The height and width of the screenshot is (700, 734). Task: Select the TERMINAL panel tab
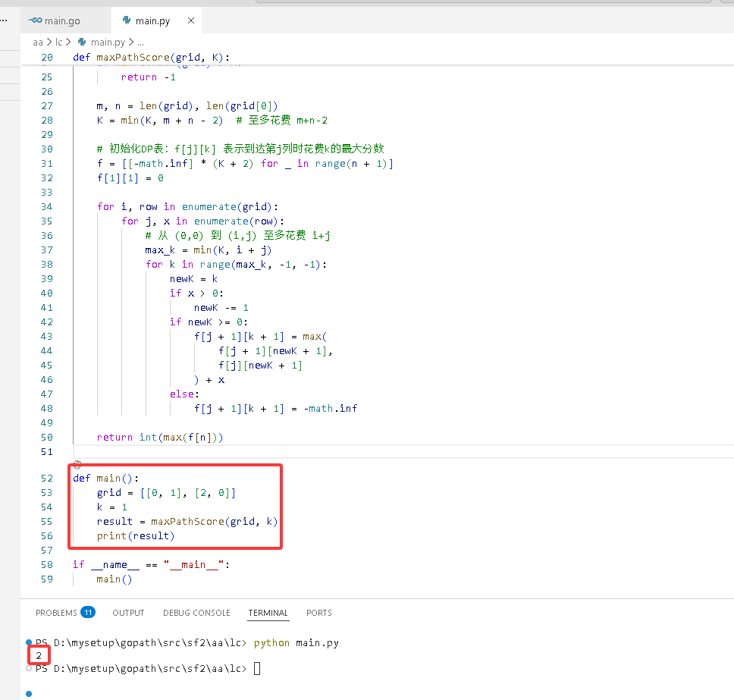(x=268, y=613)
